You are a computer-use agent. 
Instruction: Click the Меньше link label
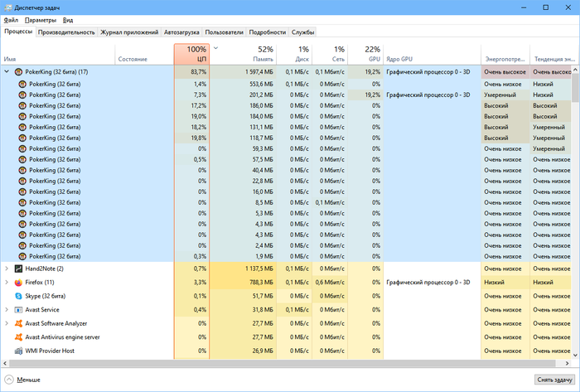click(x=28, y=380)
